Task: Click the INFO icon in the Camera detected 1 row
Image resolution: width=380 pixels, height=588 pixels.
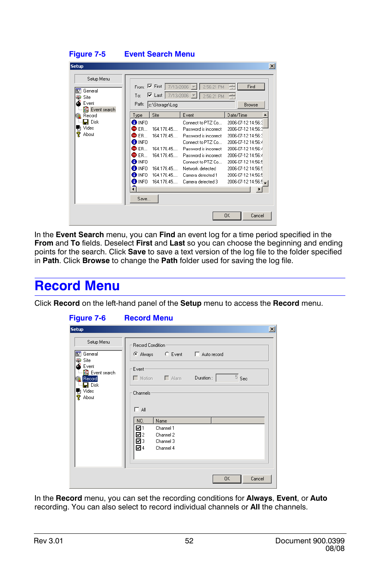Action: click(x=134, y=175)
